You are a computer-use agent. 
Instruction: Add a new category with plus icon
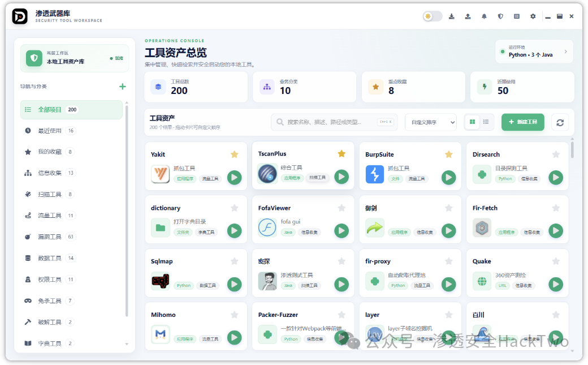(x=123, y=87)
